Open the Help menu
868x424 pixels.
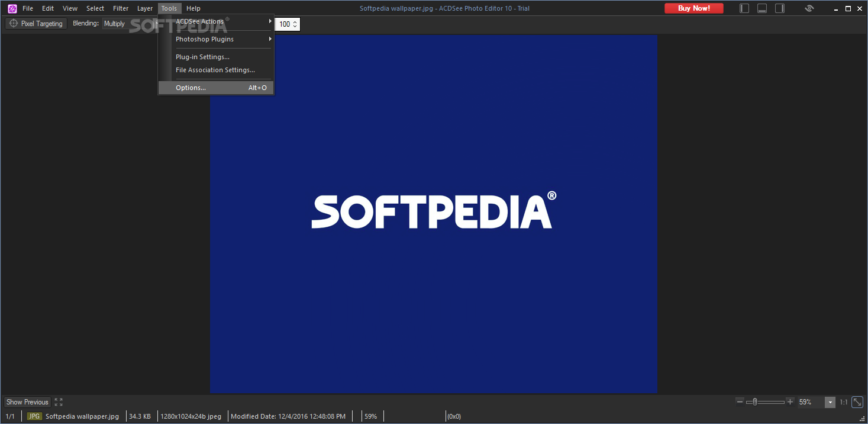pyautogui.click(x=193, y=8)
